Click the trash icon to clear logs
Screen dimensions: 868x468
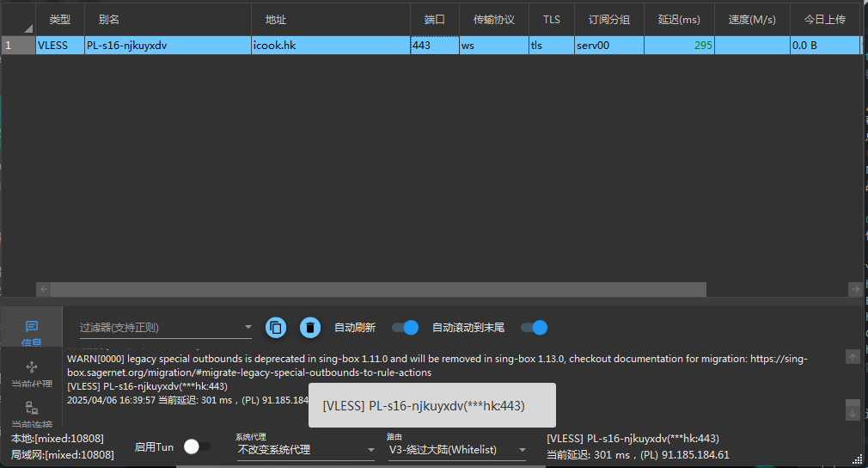310,327
